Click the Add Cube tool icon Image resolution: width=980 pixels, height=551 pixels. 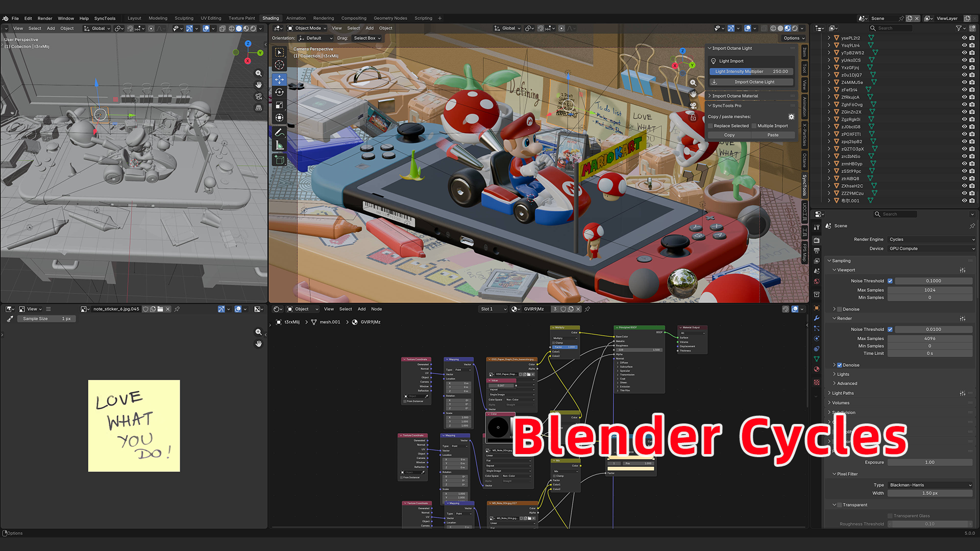(279, 160)
